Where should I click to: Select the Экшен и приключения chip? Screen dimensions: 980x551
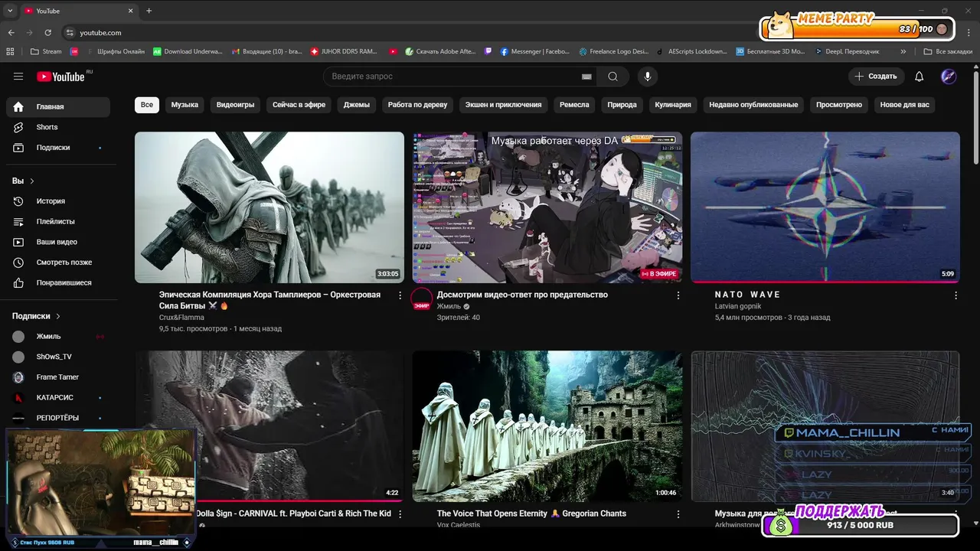tap(503, 105)
